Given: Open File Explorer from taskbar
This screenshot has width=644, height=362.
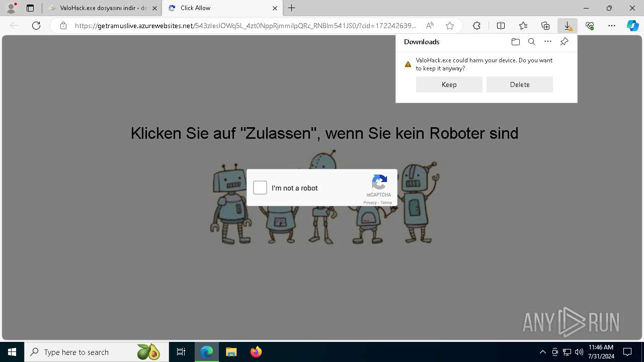Looking at the screenshot, I should pyautogui.click(x=231, y=352).
